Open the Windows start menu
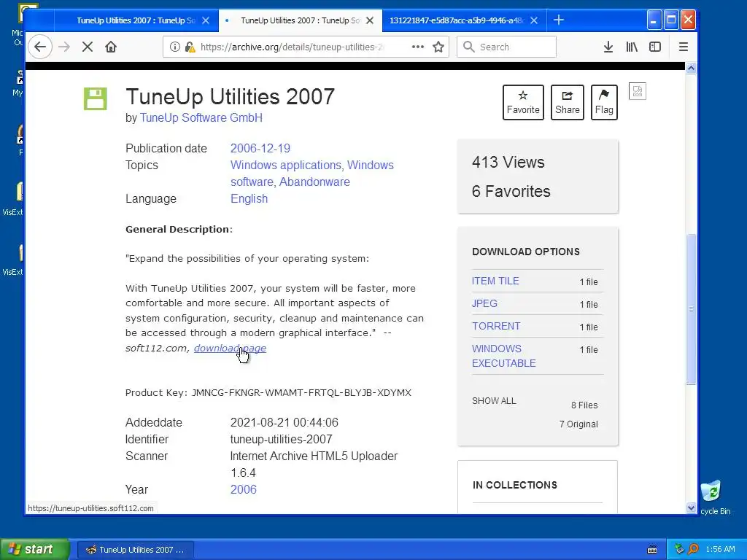Image resolution: width=747 pixels, height=560 pixels. click(x=35, y=549)
